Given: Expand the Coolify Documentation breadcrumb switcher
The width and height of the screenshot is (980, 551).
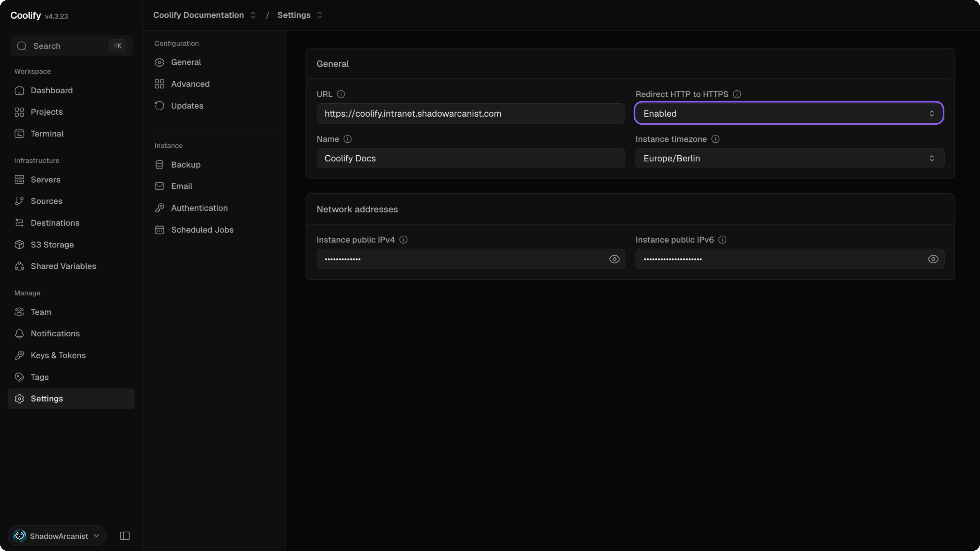Looking at the screenshot, I should pyautogui.click(x=253, y=15).
